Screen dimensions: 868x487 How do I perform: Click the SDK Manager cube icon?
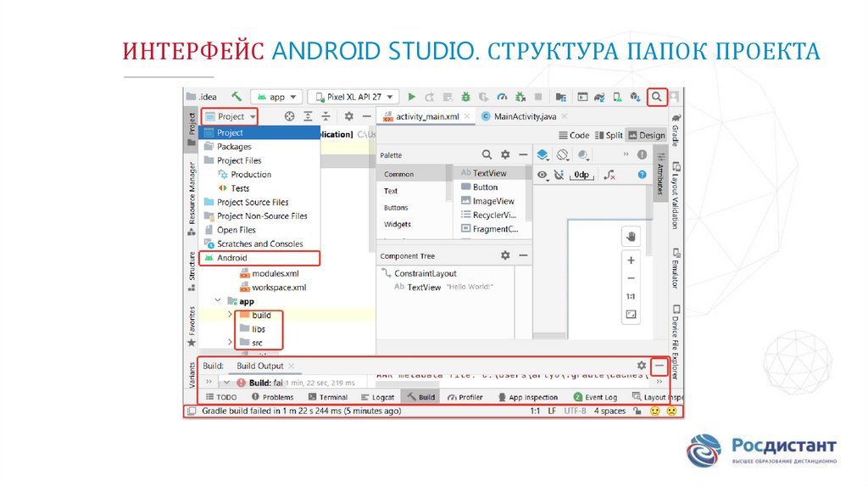tap(634, 97)
